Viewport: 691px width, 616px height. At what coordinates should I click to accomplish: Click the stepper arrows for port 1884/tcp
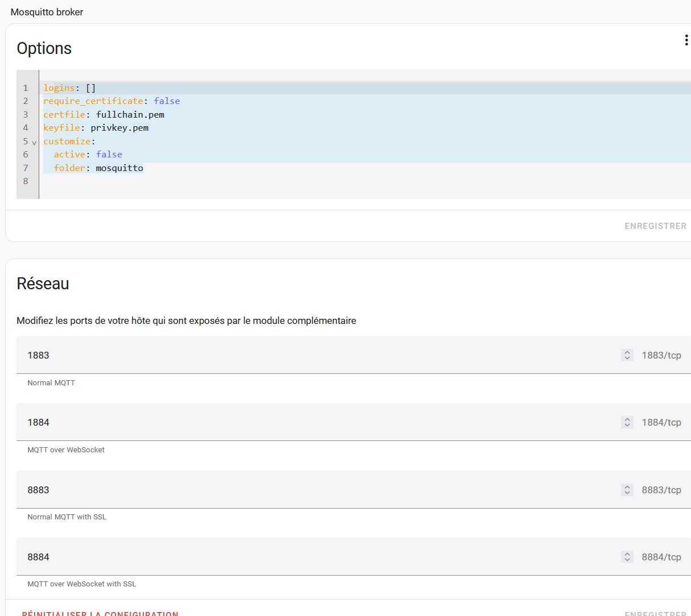click(627, 422)
